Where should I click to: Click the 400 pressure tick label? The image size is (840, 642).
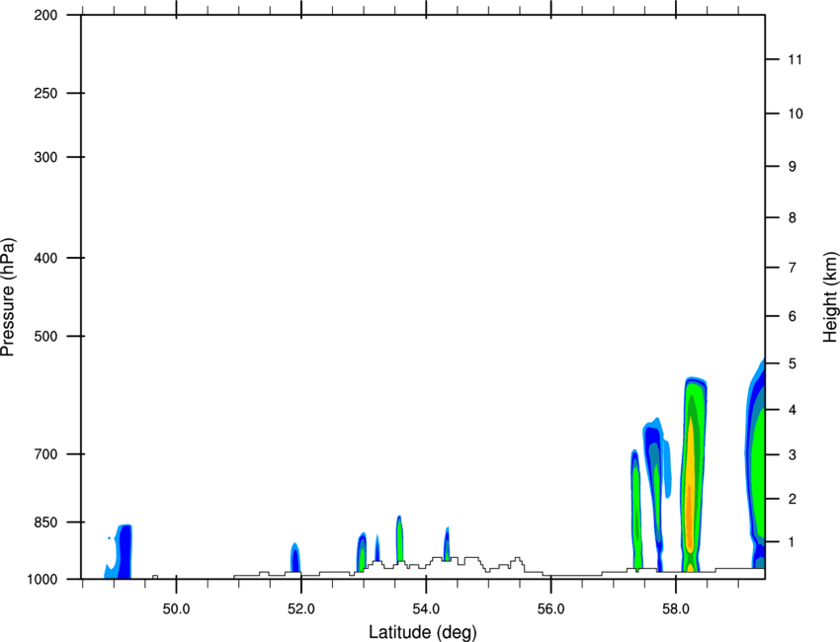tap(45, 258)
